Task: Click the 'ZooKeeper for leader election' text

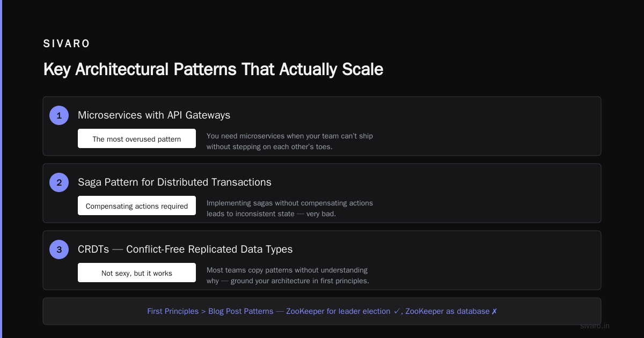Action: click(338, 311)
